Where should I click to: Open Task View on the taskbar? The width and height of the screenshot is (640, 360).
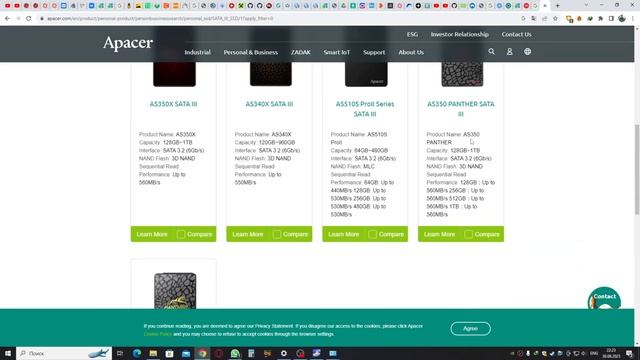pos(120,353)
